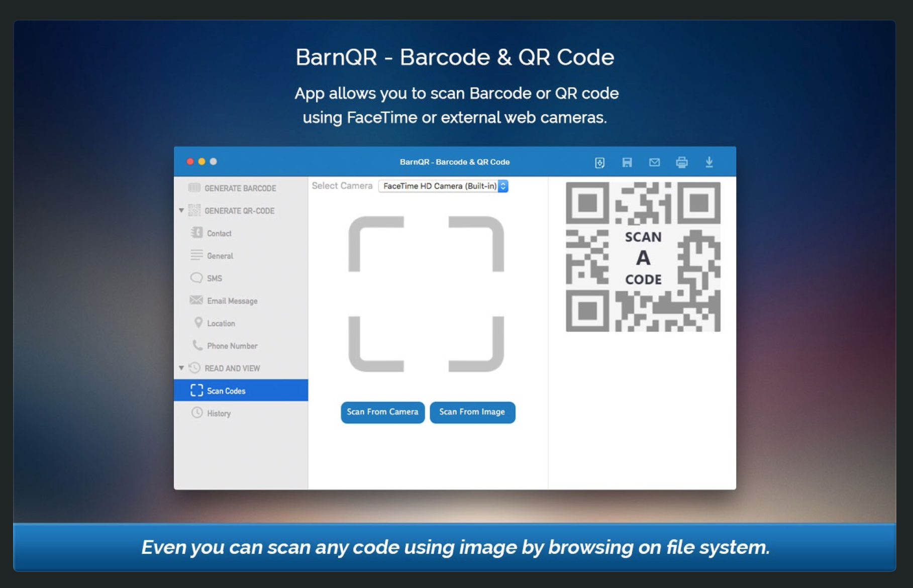Select the highlighted Scan Codes item
Viewport: 913px width, 588px height.
click(241, 390)
